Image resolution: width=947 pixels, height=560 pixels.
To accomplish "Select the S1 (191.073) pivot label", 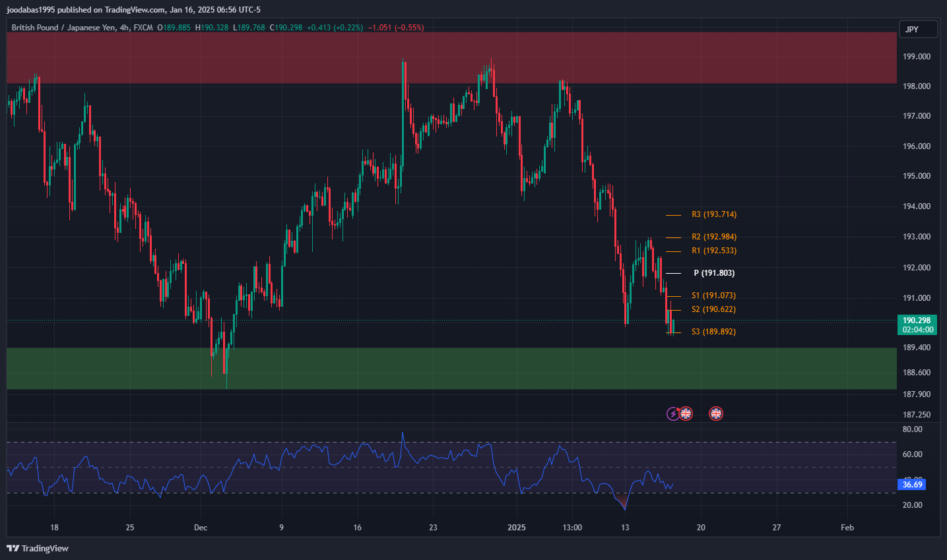I will [x=713, y=296].
